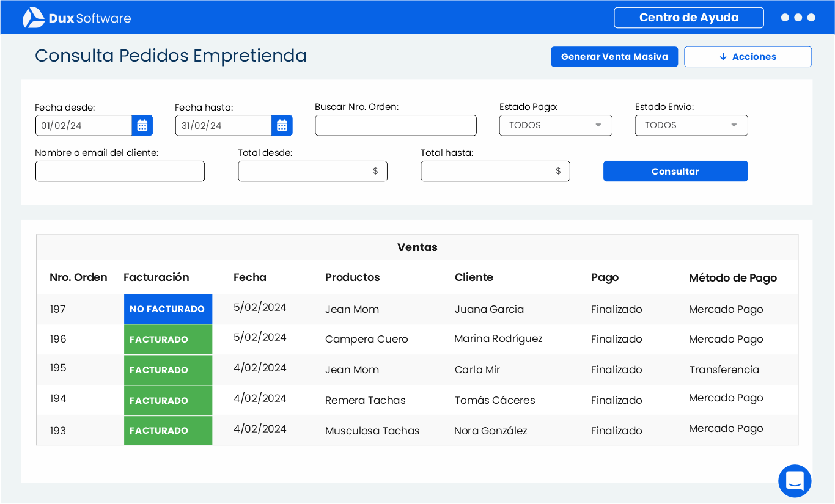
Task: Select order number 196
Action: 58,339
